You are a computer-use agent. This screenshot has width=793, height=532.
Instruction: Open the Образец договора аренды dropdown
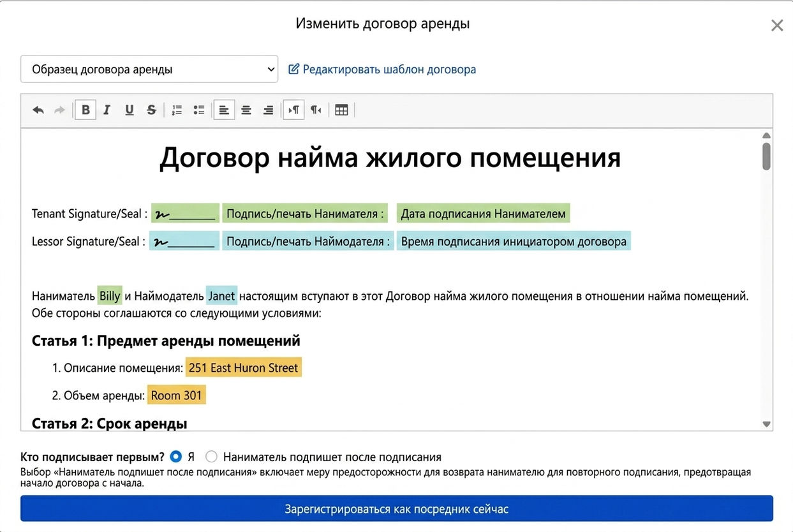pyautogui.click(x=149, y=69)
